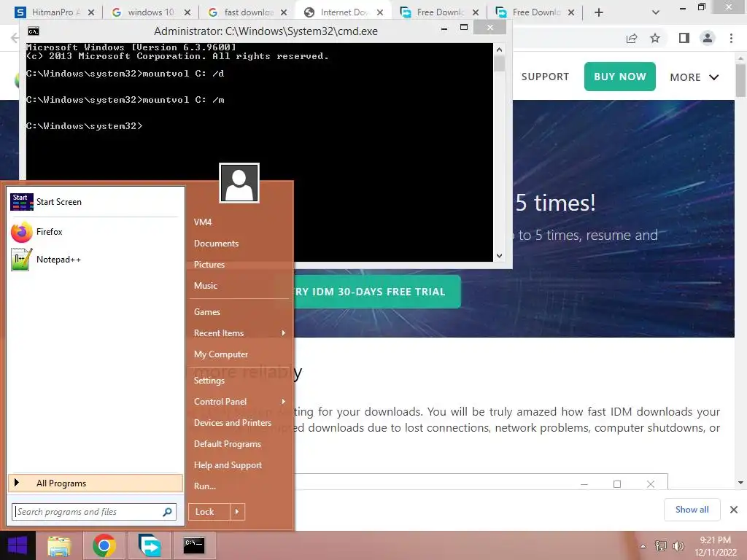This screenshot has width=747, height=560.
Task: Expand All Programs in Start menu
Action: pos(96,483)
